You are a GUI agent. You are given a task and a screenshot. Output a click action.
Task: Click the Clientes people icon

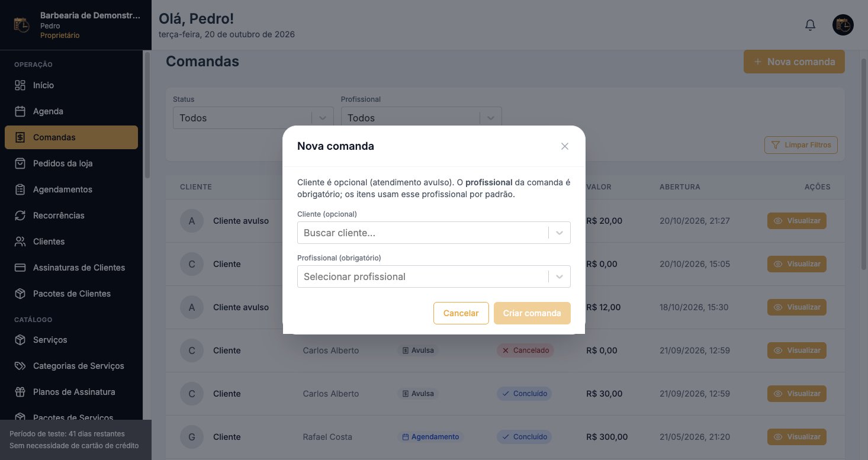click(x=20, y=242)
